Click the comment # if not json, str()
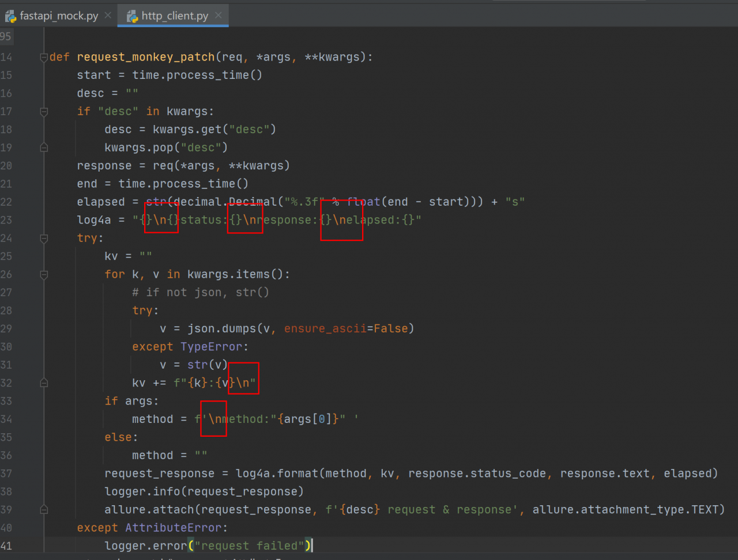 [x=201, y=293]
